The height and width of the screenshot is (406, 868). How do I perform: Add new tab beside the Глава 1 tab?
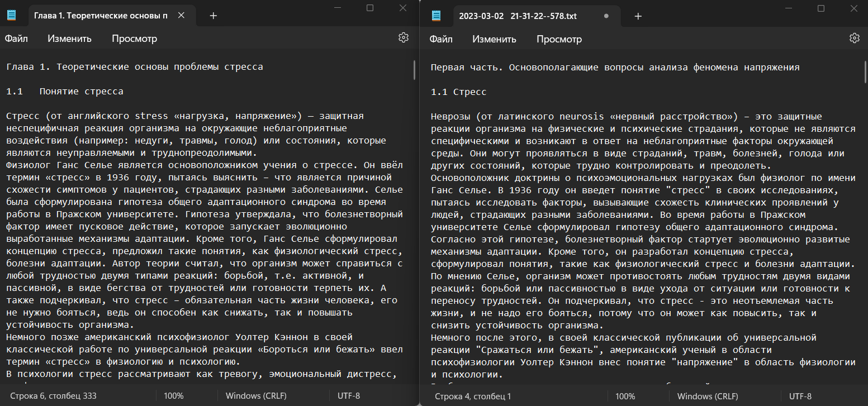pyautogui.click(x=213, y=16)
